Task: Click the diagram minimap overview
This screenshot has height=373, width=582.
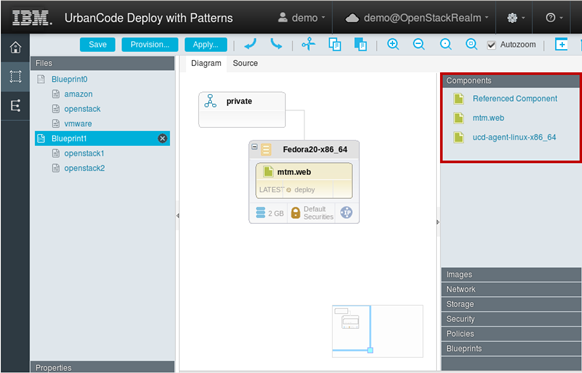Action: point(377,331)
